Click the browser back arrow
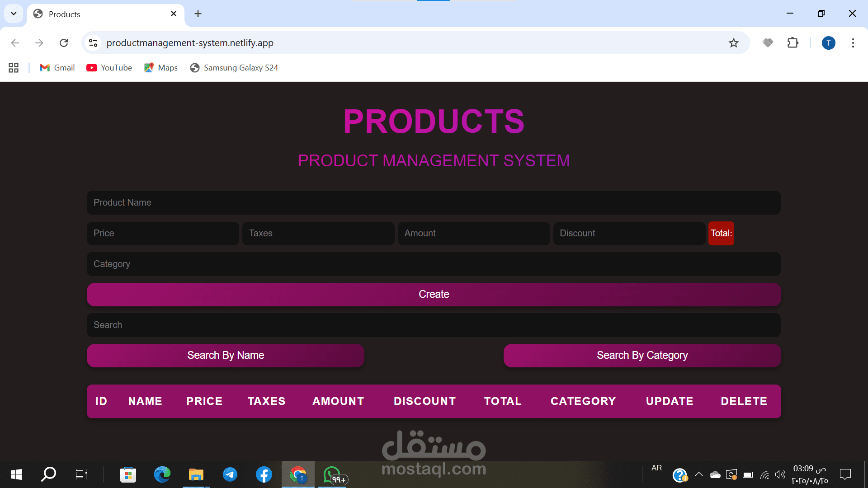The image size is (868, 488). pyautogui.click(x=15, y=43)
